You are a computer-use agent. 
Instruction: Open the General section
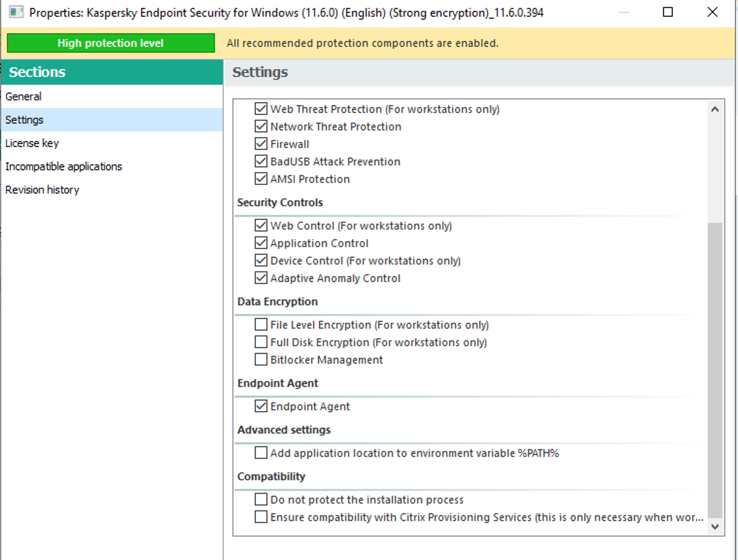click(x=23, y=96)
